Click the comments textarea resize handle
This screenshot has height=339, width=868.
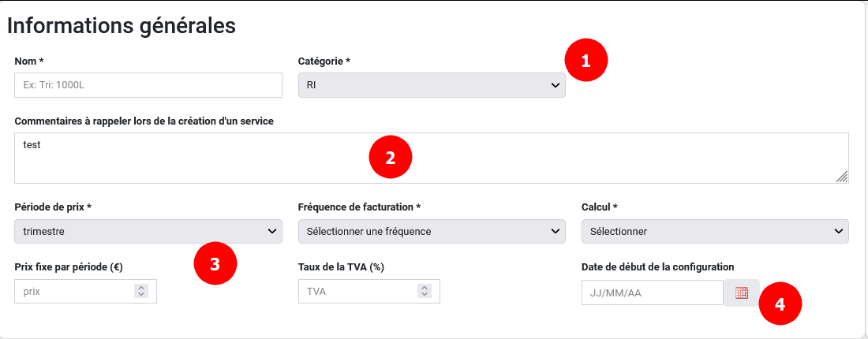[x=842, y=177]
